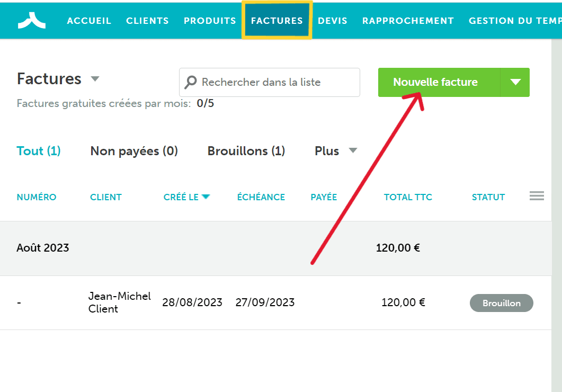Image resolution: width=562 pixels, height=392 pixels.
Task: Click the Août 2023 group row
Action: (x=275, y=248)
